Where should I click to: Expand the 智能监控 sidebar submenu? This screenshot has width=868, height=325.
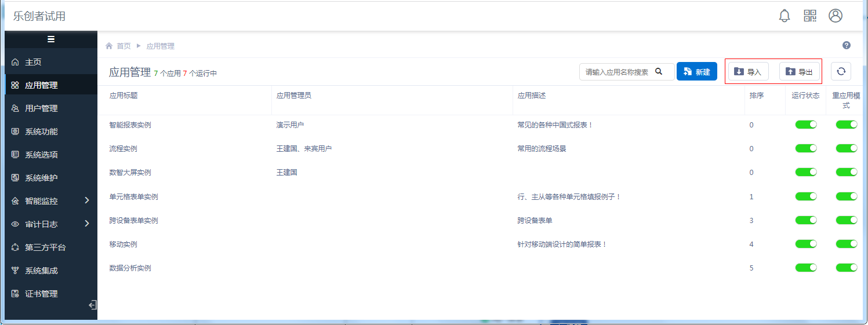pyautogui.click(x=87, y=200)
